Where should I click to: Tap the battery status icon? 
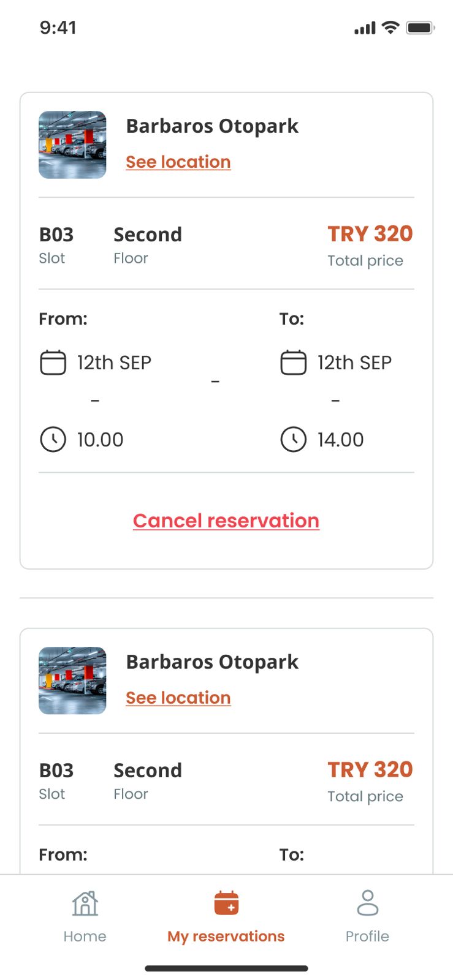pos(420,28)
